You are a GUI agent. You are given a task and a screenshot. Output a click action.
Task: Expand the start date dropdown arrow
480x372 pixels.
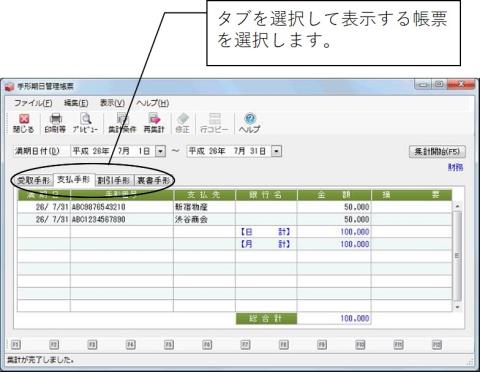[160, 151]
